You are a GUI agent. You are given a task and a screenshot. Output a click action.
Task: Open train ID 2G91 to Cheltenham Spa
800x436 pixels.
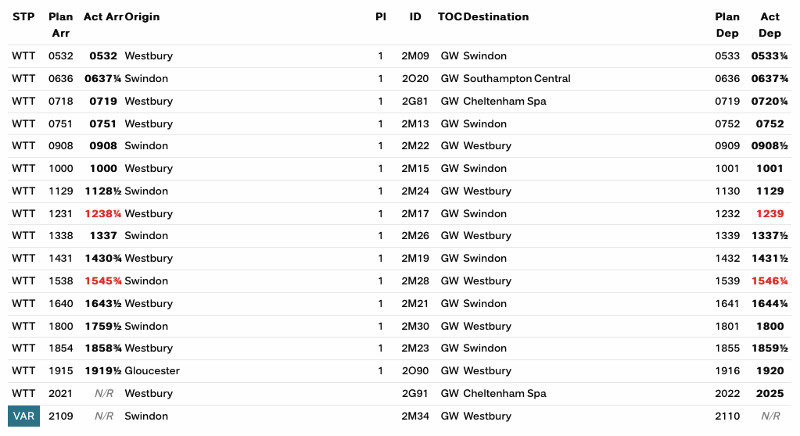[415, 394]
